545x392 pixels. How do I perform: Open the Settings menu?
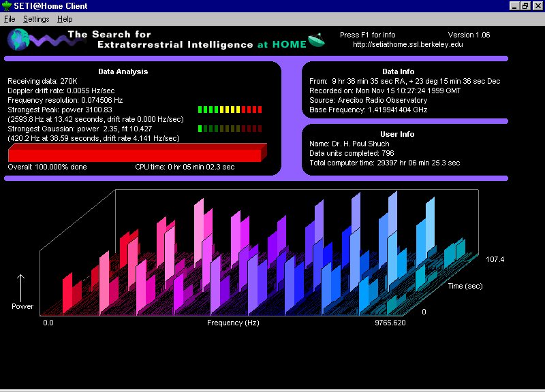click(x=36, y=19)
